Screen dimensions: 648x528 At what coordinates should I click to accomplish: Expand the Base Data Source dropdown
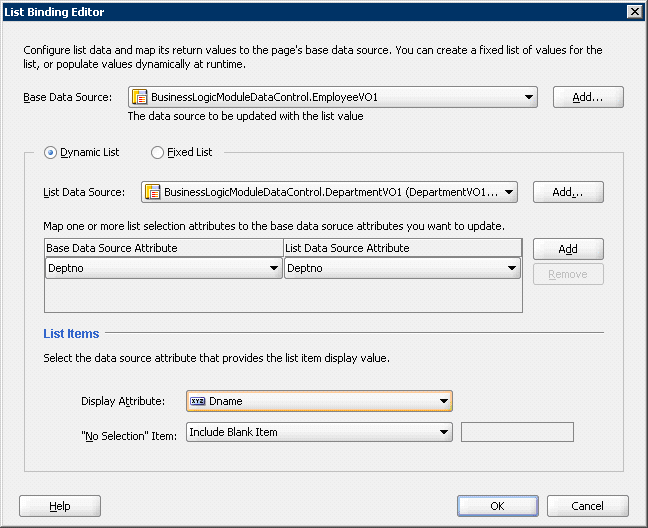click(x=528, y=98)
